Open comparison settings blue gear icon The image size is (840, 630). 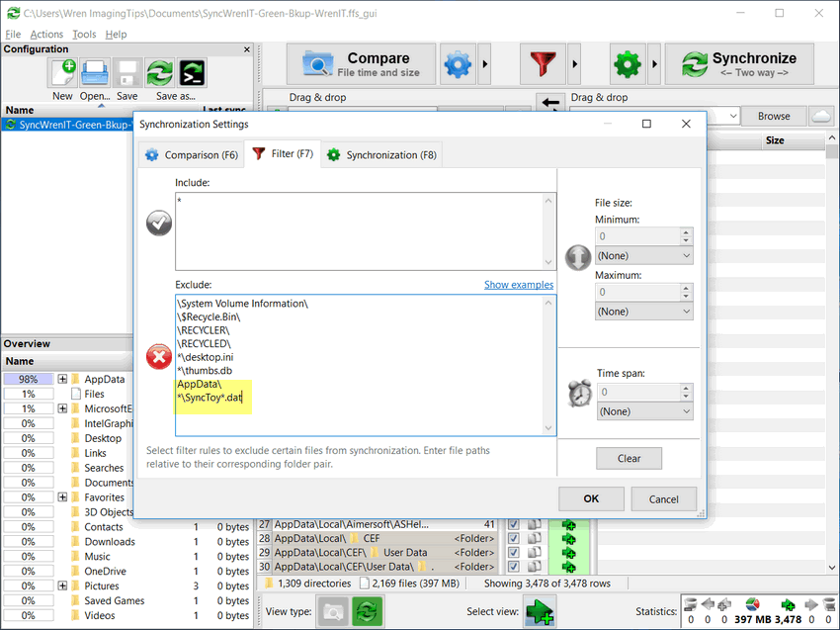[458, 65]
